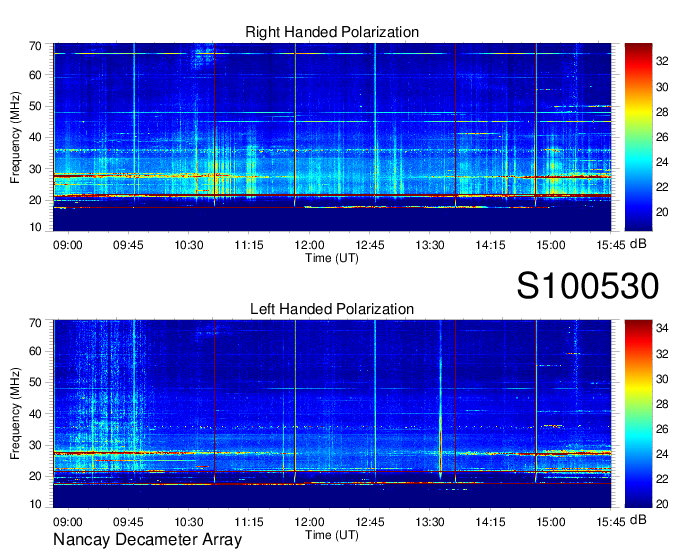Click the 12:00 tick under Right Handed plot

pos(309,245)
